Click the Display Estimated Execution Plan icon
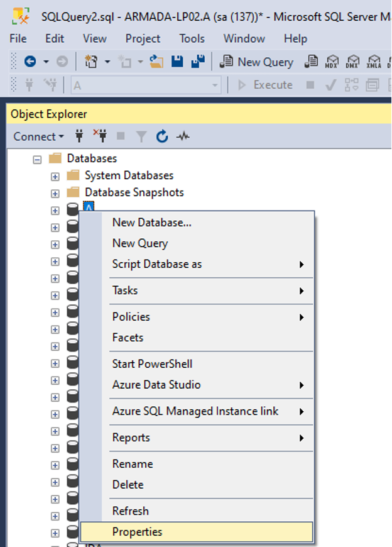The height and width of the screenshot is (547, 392). pyautogui.click(x=352, y=85)
